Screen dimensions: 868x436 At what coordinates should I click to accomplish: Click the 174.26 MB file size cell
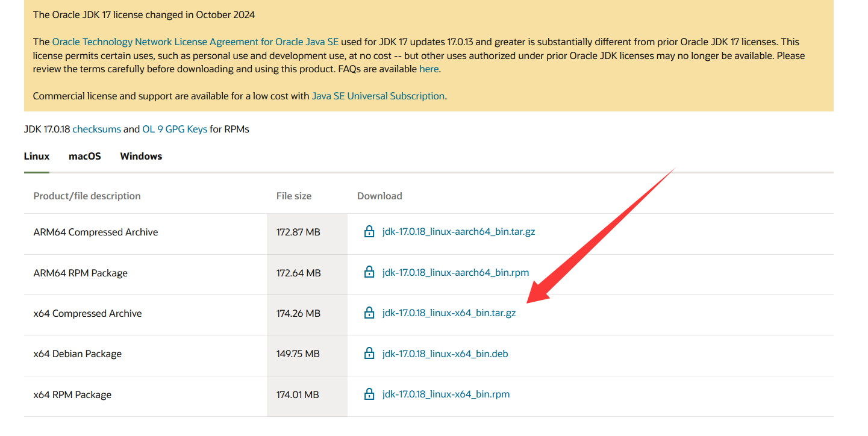pyautogui.click(x=298, y=313)
